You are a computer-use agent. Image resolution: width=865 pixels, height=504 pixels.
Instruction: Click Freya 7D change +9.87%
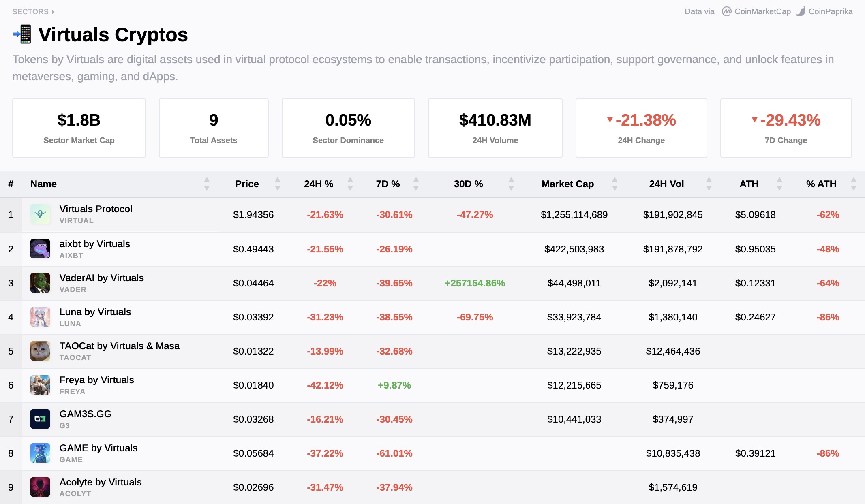pos(394,385)
